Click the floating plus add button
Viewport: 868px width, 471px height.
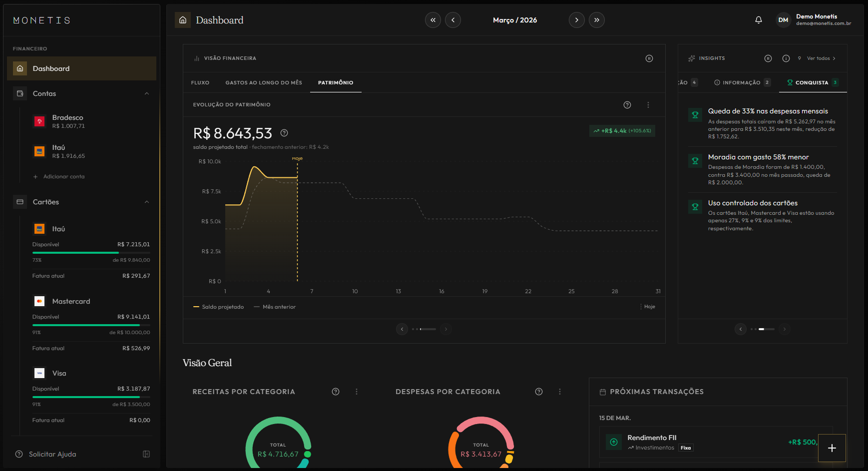pyautogui.click(x=832, y=448)
